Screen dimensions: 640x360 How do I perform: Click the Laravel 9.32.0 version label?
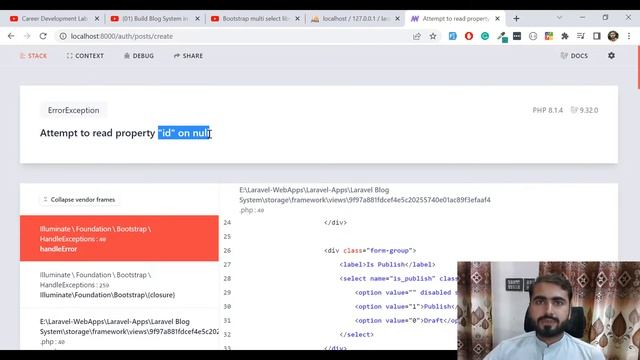(x=584, y=110)
